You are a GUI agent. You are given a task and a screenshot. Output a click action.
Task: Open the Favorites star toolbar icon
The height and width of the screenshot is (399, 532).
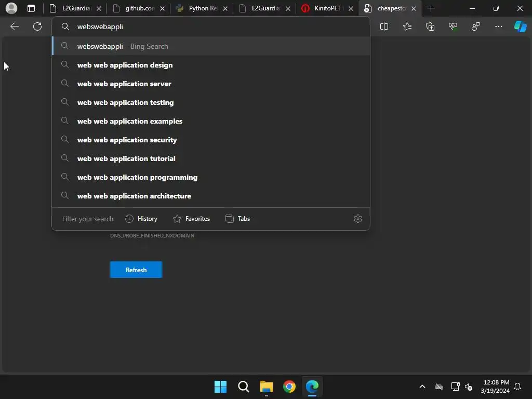(x=407, y=26)
